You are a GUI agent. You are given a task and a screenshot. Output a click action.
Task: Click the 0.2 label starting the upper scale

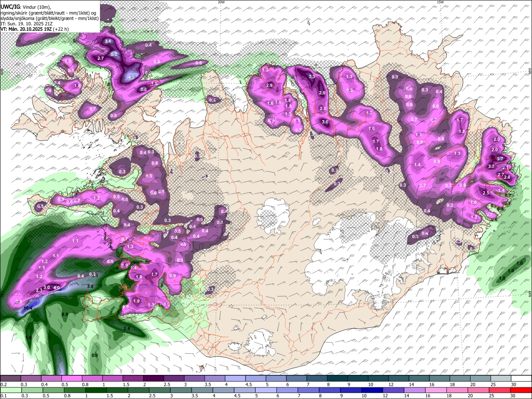3,384
